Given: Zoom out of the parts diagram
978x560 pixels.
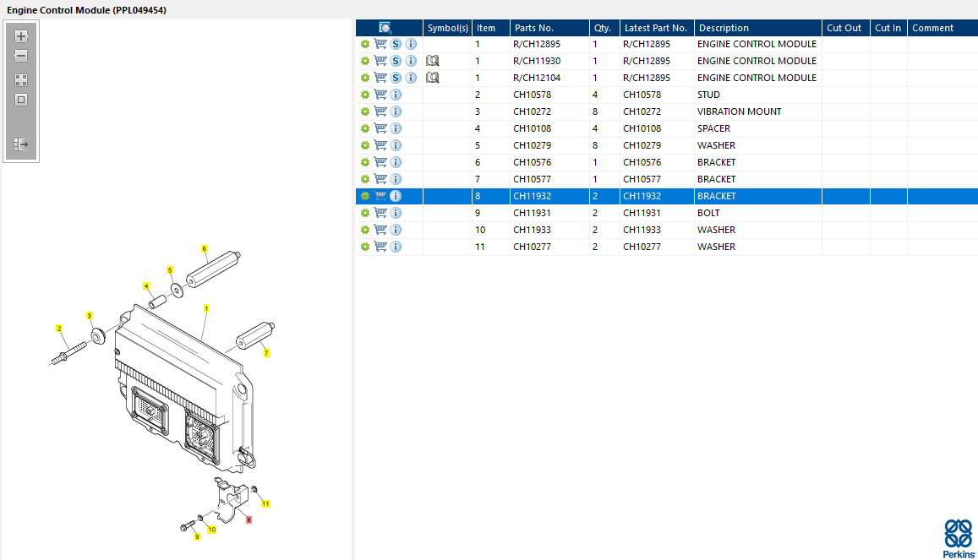Looking at the screenshot, I should pyautogui.click(x=21, y=56).
